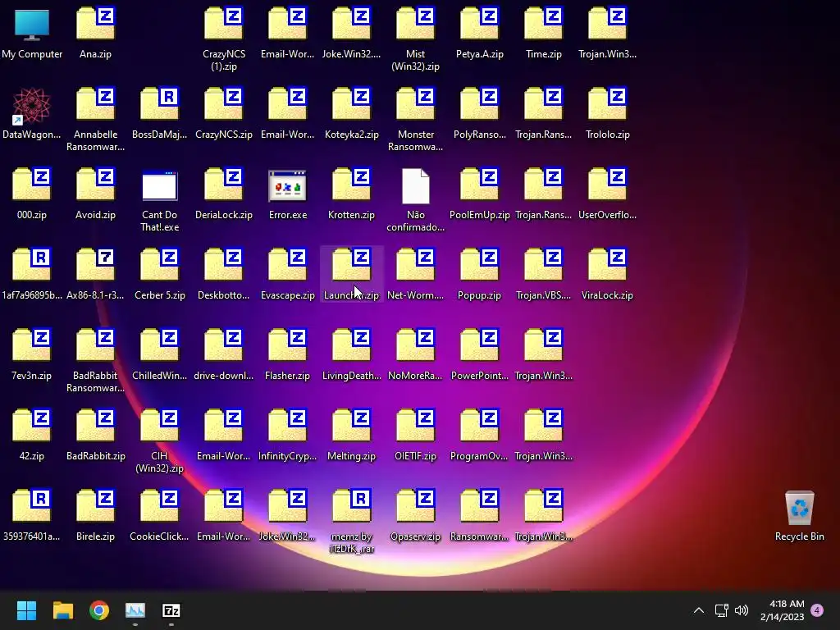Select the ProgramOv archive icon
Image resolution: width=840 pixels, height=630 pixels.
pyautogui.click(x=479, y=426)
